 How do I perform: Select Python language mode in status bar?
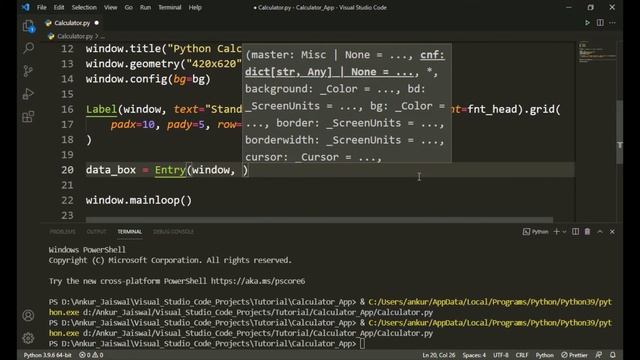click(x=544, y=355)
